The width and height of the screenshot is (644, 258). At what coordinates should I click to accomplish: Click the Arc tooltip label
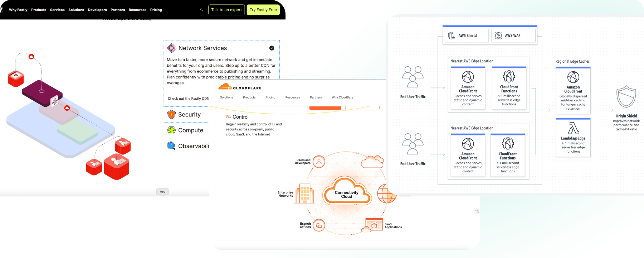[162, 192]
